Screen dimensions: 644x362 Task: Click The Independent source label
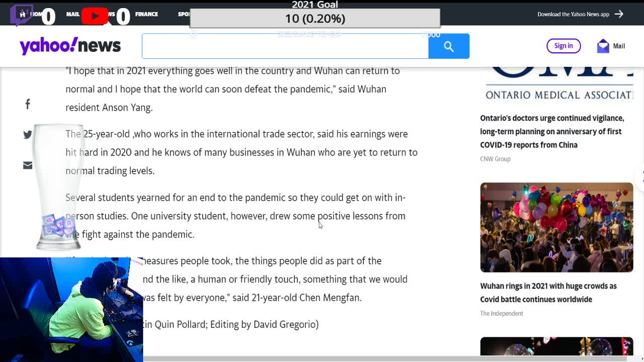[x=502, y=313]
